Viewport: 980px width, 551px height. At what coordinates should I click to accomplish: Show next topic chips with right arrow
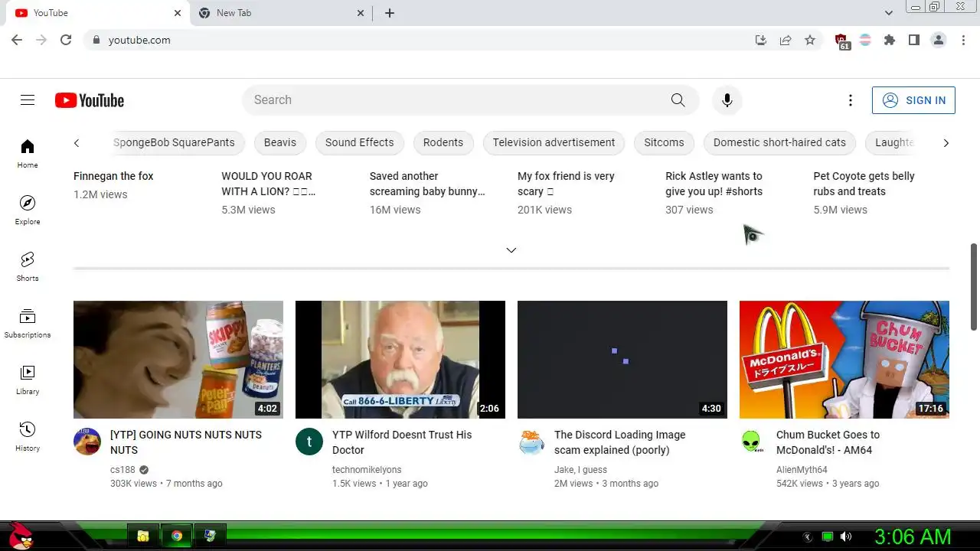pos(946,143)
